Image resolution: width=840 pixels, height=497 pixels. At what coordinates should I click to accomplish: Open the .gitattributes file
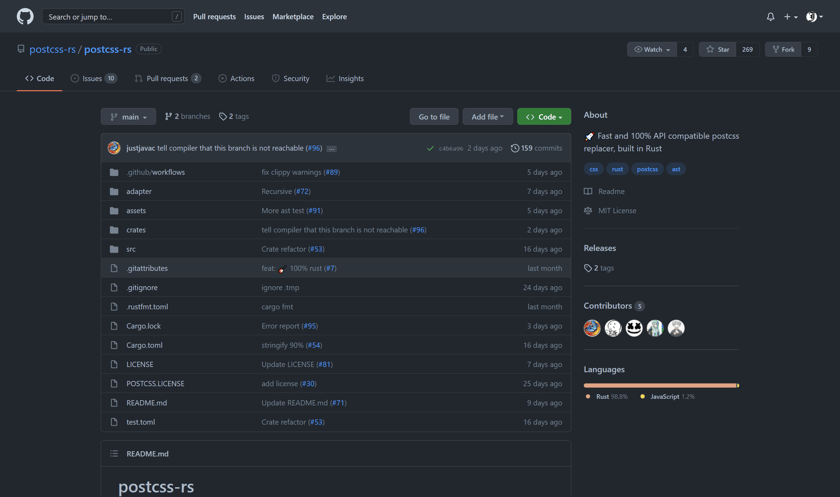point(147,268)
